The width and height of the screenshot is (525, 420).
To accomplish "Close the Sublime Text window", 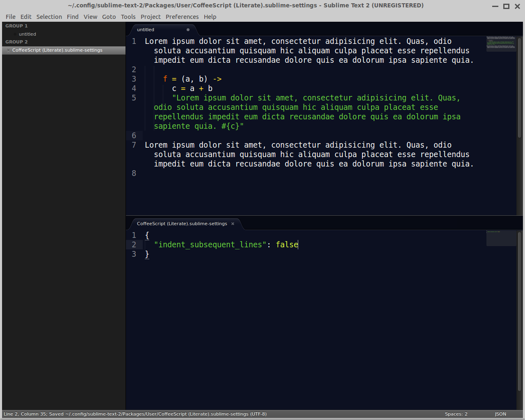I will [517, 6].
